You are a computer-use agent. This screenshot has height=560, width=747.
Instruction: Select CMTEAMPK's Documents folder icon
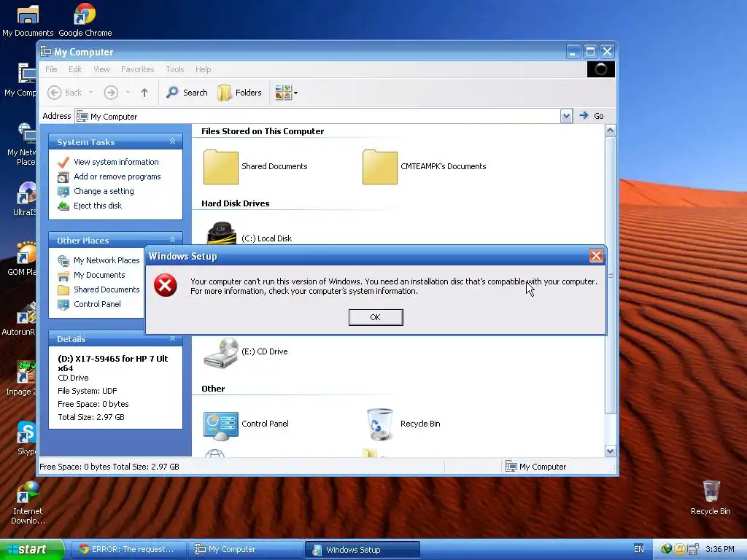tap(379, 167)
